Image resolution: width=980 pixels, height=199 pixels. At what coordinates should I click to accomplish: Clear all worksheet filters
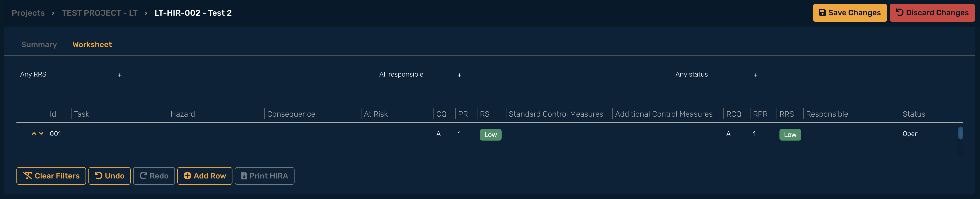click(x=51, y=176)
